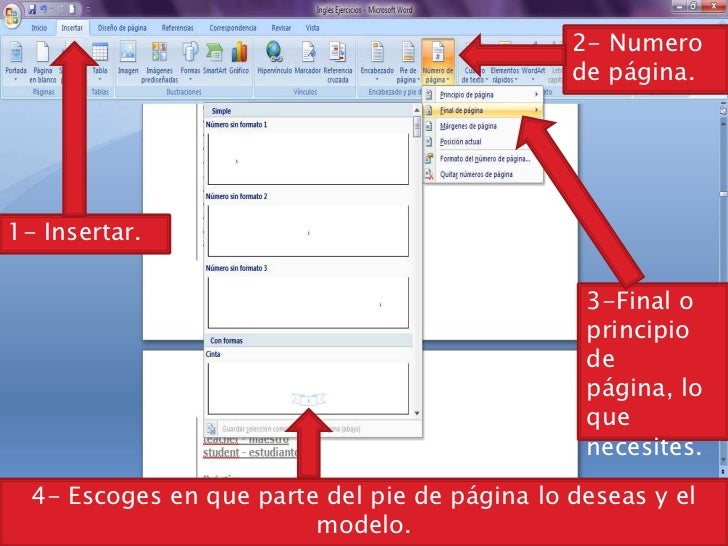Click Guardar selección option at gallery bottom
The image size is (728, 546).
[x=313, y=429]
